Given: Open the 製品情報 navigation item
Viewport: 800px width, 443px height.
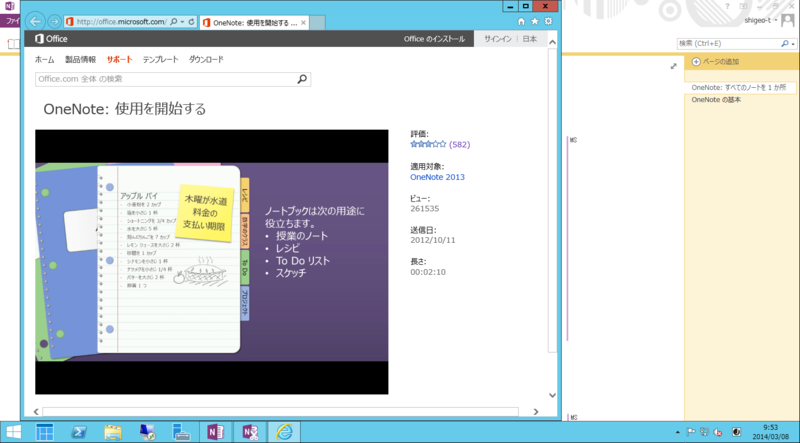Looking at the screenshot, I should coord(81,60).
